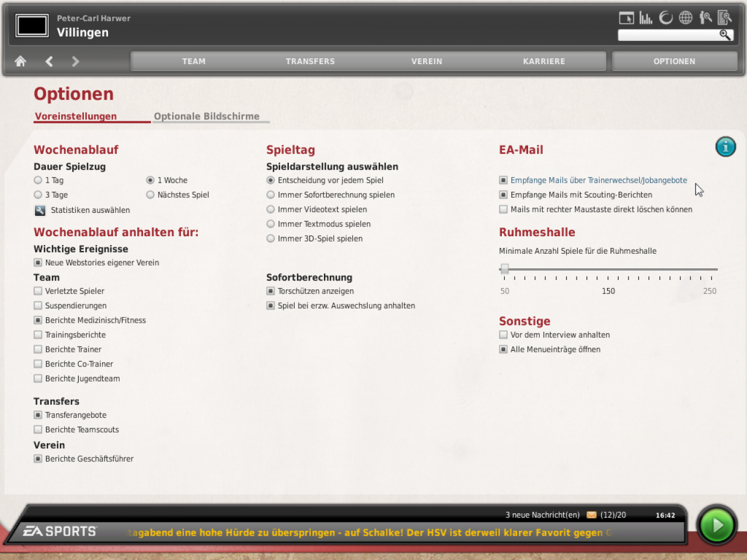Click the blue info icon
The height and width of the screenshot is (560, 747).
point(725,147)
